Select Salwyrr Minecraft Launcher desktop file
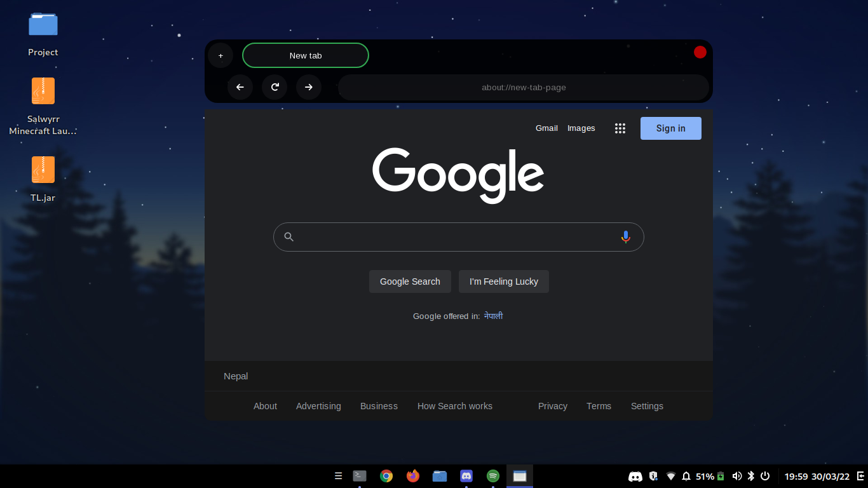 tap(43, 106)
